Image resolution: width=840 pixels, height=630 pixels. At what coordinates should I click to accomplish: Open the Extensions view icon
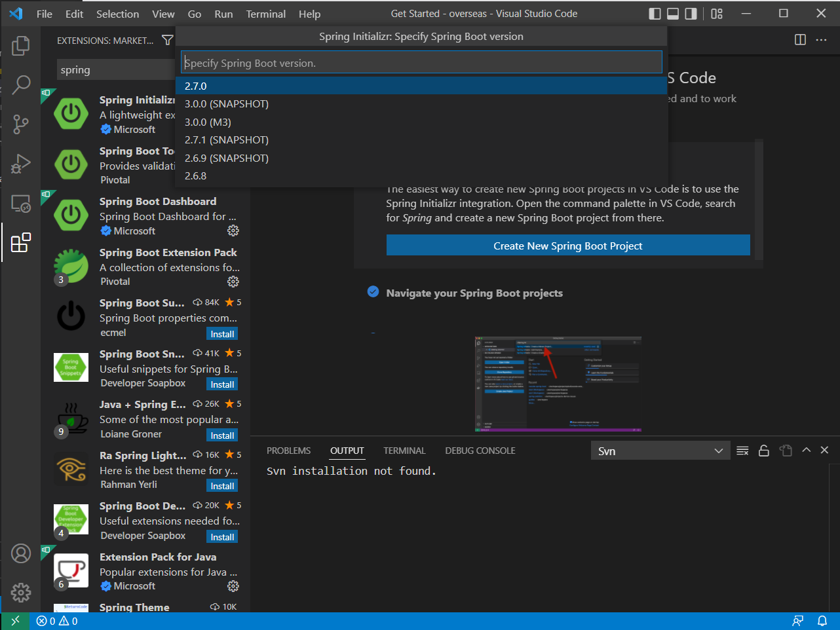click(x=21, y=242)
